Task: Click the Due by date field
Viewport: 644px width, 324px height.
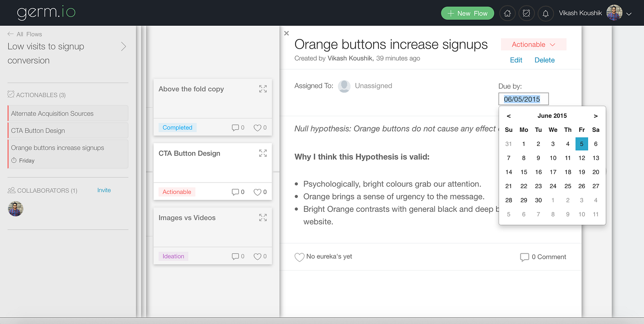Action: click(x=523, y=99)
